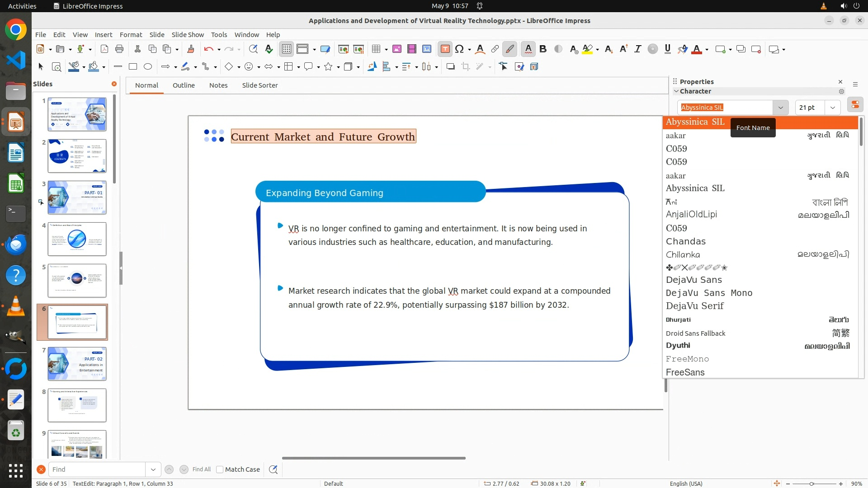Image resolution: width=868 pixels, height=488 pixels.
Task: Insert a table from the toolbar
Action: point(376,49)
